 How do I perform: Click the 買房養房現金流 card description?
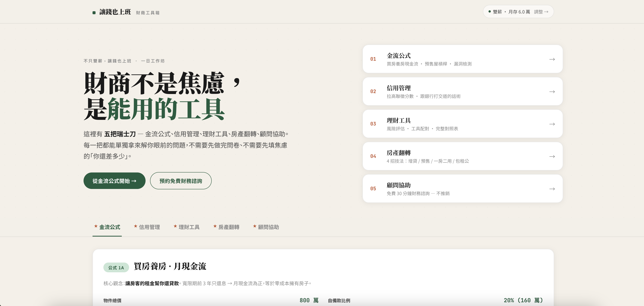pos(429,64)
